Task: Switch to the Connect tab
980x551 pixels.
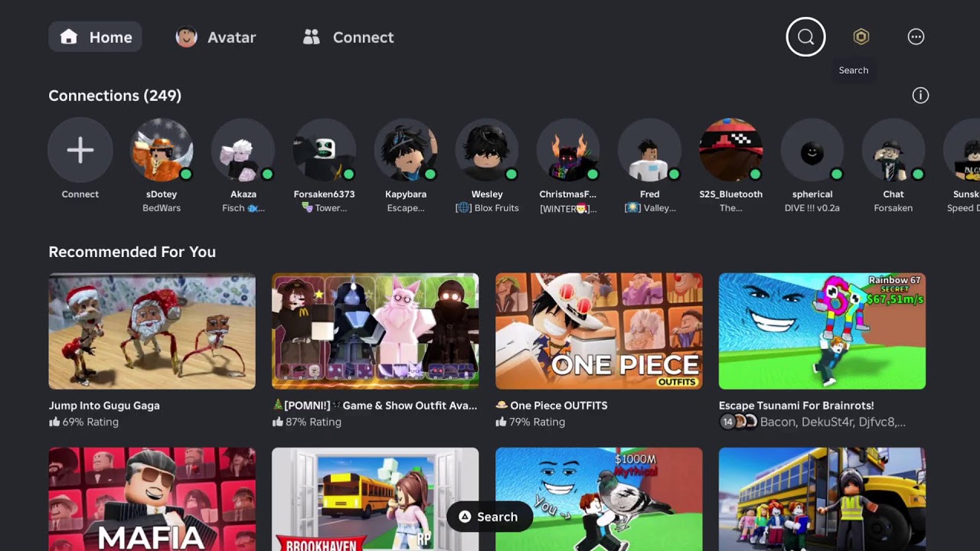Action: point(348,37)
